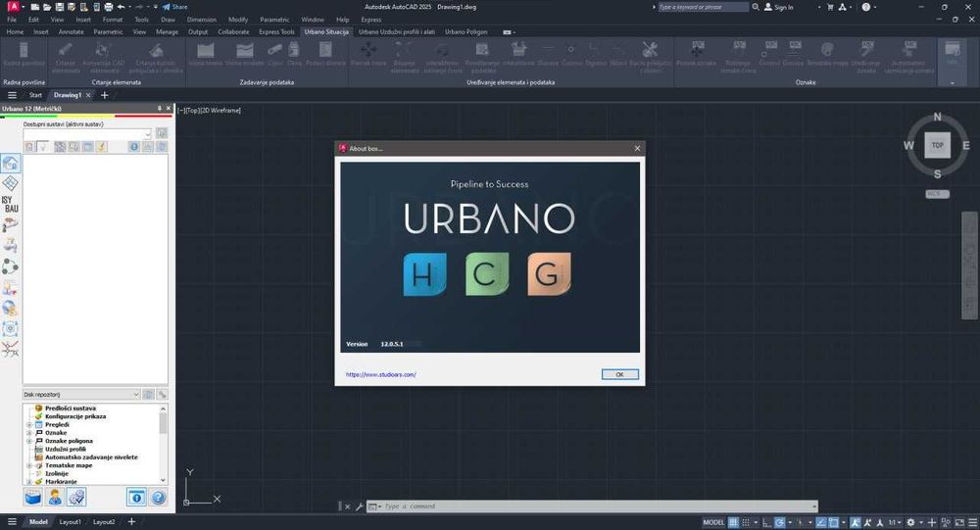Expand the Pregledi tree node

(29, 424)
